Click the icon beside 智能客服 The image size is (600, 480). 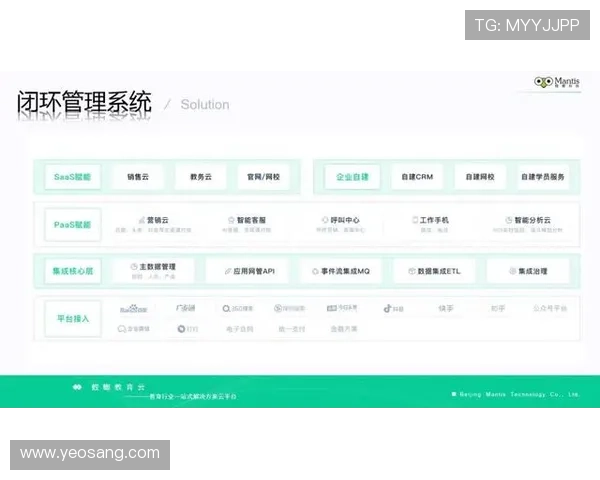click(231, 220)
